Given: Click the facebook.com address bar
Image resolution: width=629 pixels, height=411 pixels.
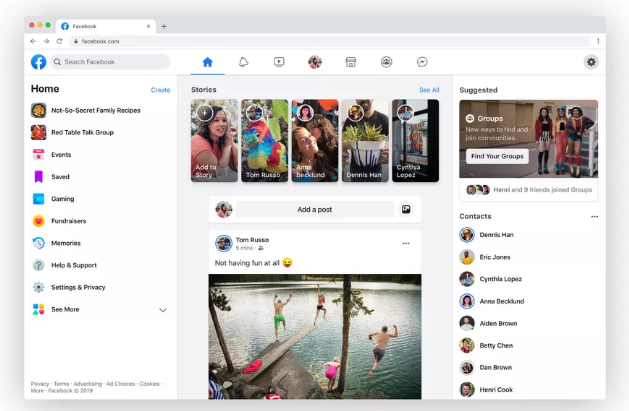Looking at the screenshot, I should (330, 41).
